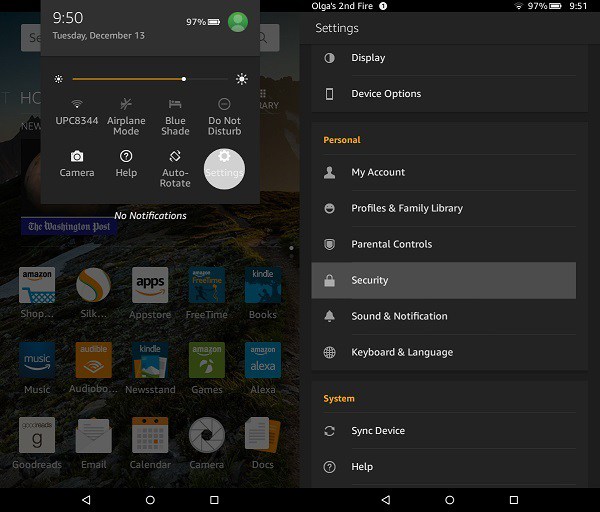Screen dimensions: 600x512
Task: Open The Washington Post tile
Action: pos(69,227)
